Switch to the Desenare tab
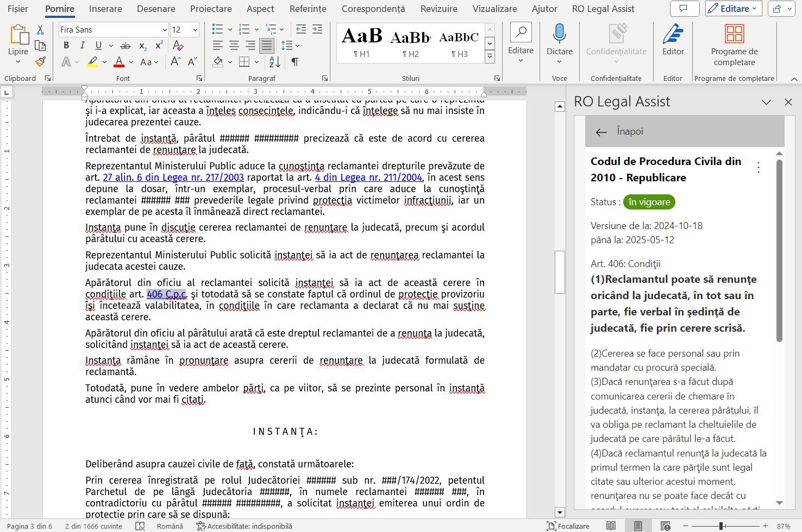 coord(156,9)
